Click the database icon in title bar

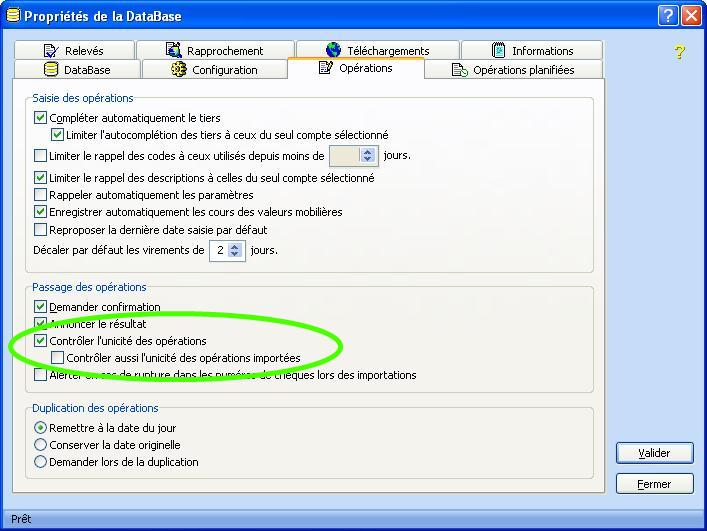point(13,16)
